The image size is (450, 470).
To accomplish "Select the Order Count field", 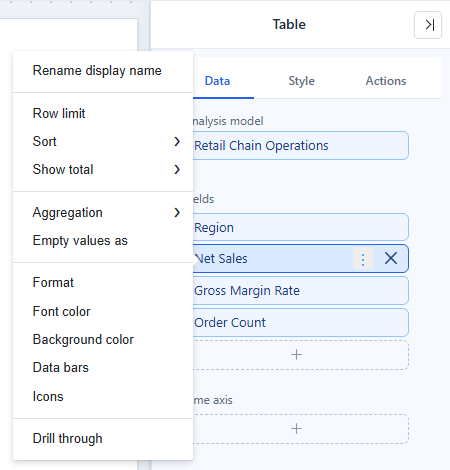I will (301, 323).
